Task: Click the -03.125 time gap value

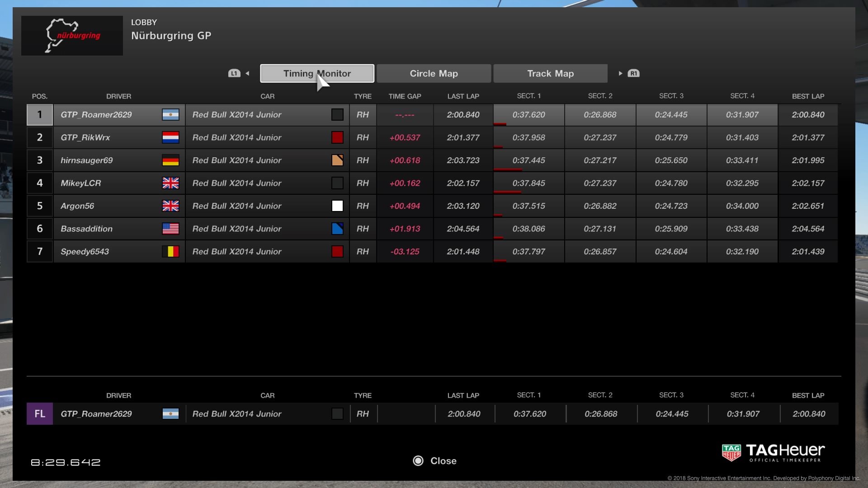Action: tap(405, 252)
